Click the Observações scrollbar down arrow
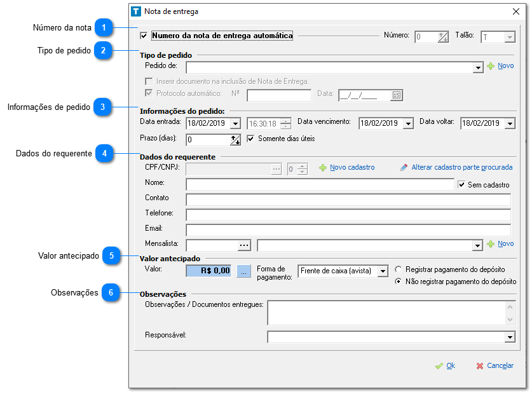532x394 pixels. (x=510, y=320)
